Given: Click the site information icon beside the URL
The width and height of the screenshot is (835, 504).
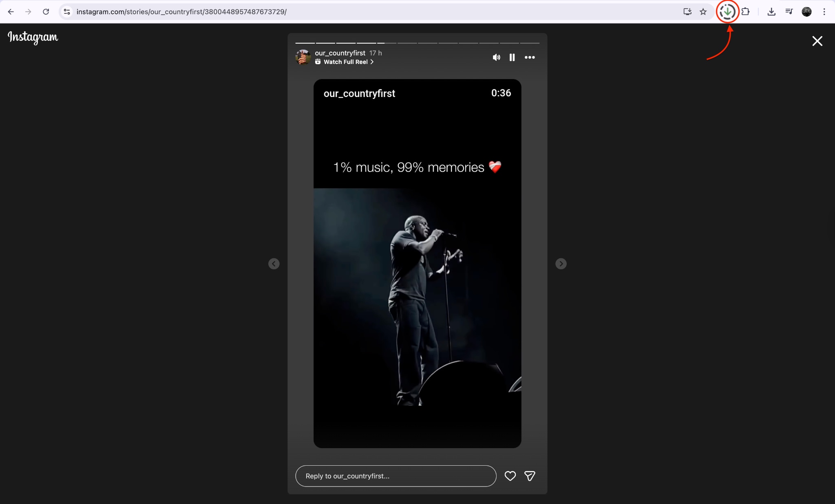Looking at the screenshot, I should [x=67, y=11].
